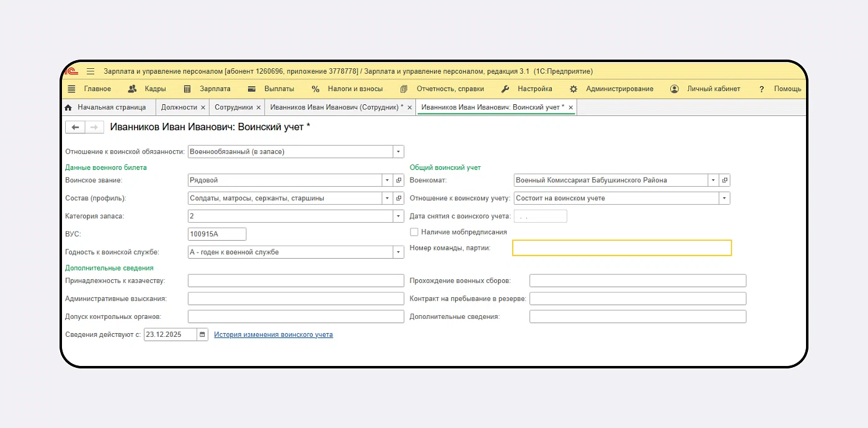Viewport: 868px width, 428px height.
Task: Open the Воинское звание record via open icon
Action: point(399,181)
